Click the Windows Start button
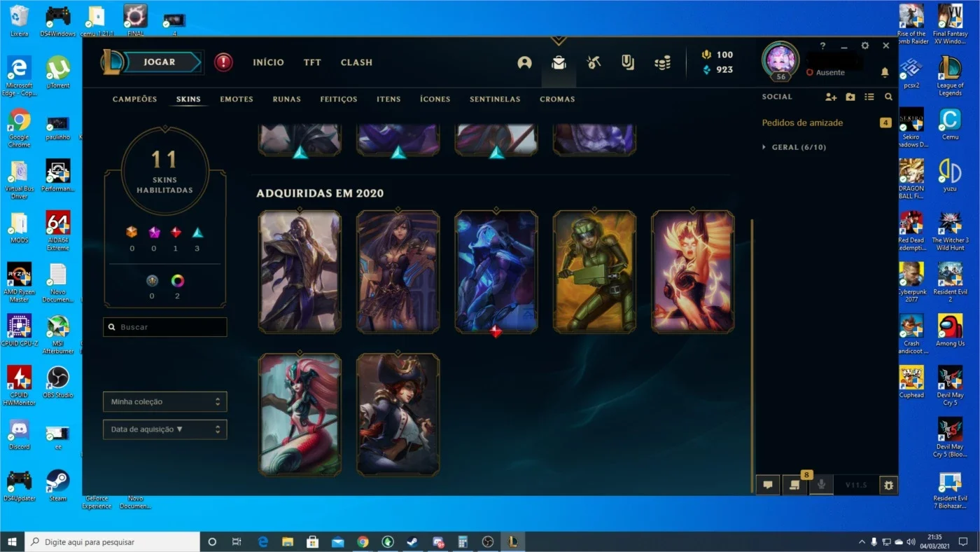This screenshot has width=980, height=552. click(x=12, y=541)
